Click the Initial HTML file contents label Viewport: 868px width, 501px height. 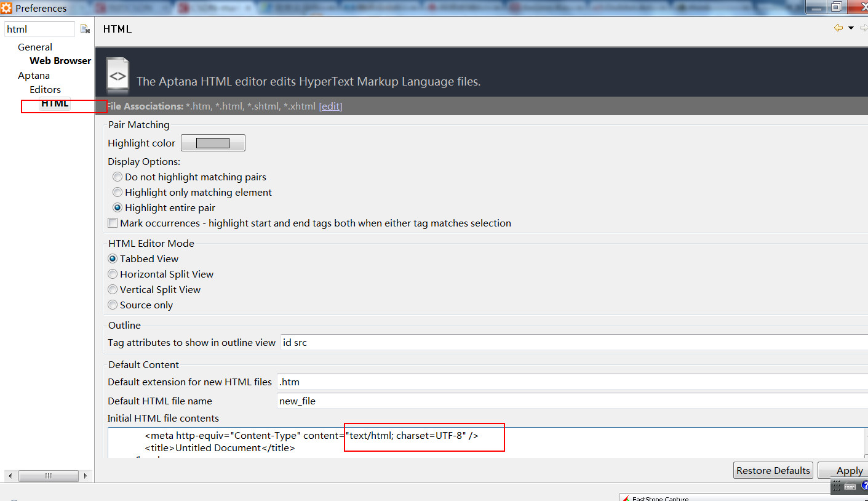[x=163, y=418]
